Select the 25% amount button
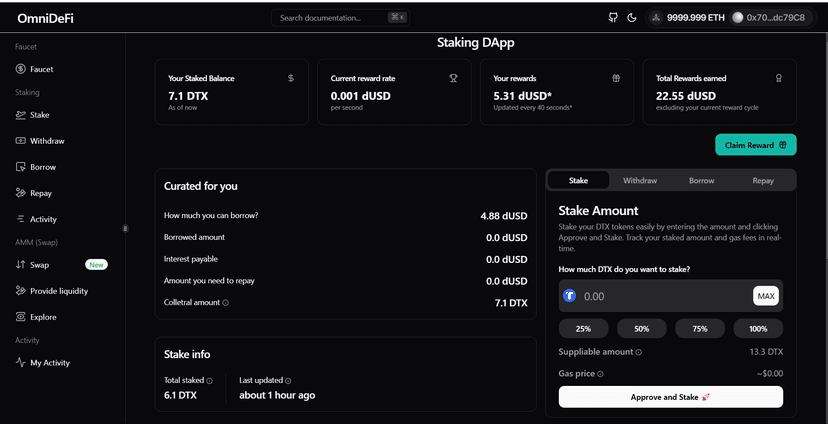The width and height of the screenshot is (828, 424). (583, 328)
